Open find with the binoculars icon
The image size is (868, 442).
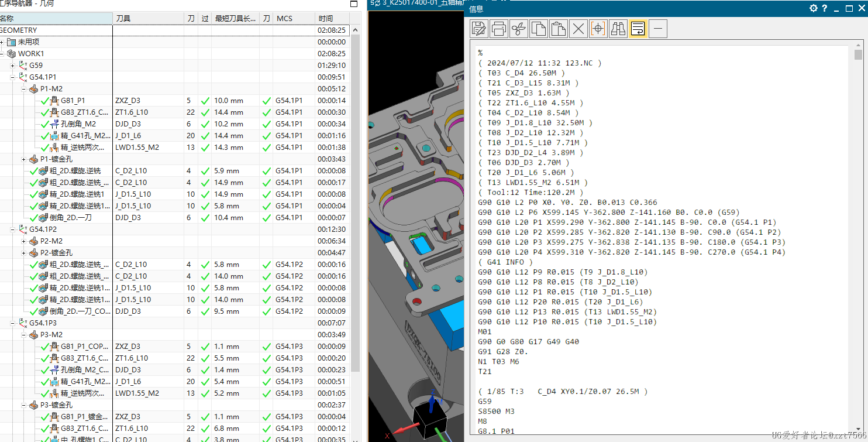(618, 28)
